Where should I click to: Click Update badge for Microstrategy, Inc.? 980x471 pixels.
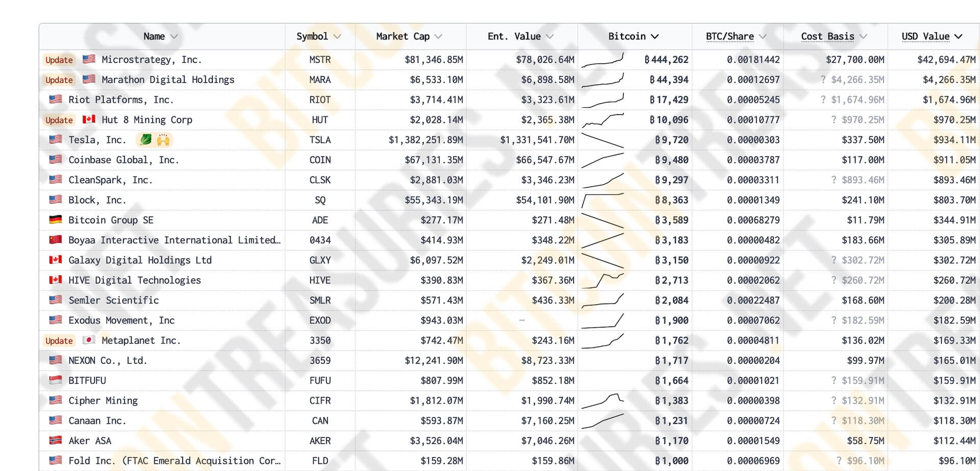point(59,60)
